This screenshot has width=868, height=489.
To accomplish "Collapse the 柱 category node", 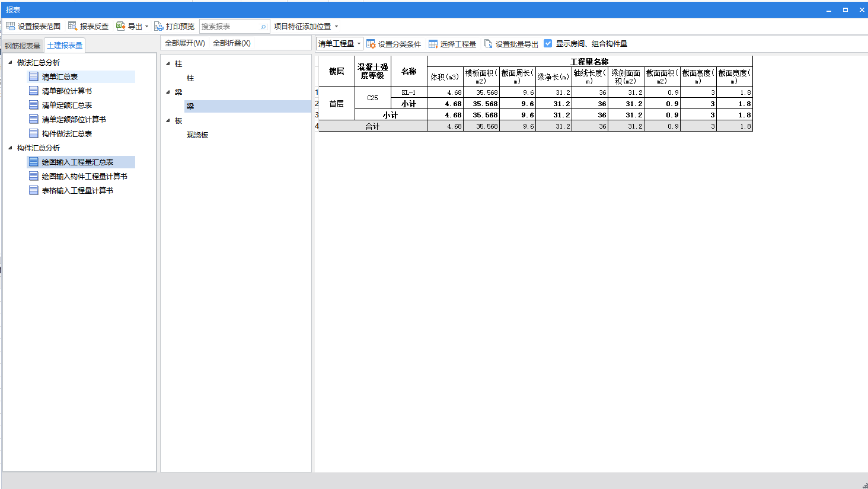I will click(x=168, y=63).
